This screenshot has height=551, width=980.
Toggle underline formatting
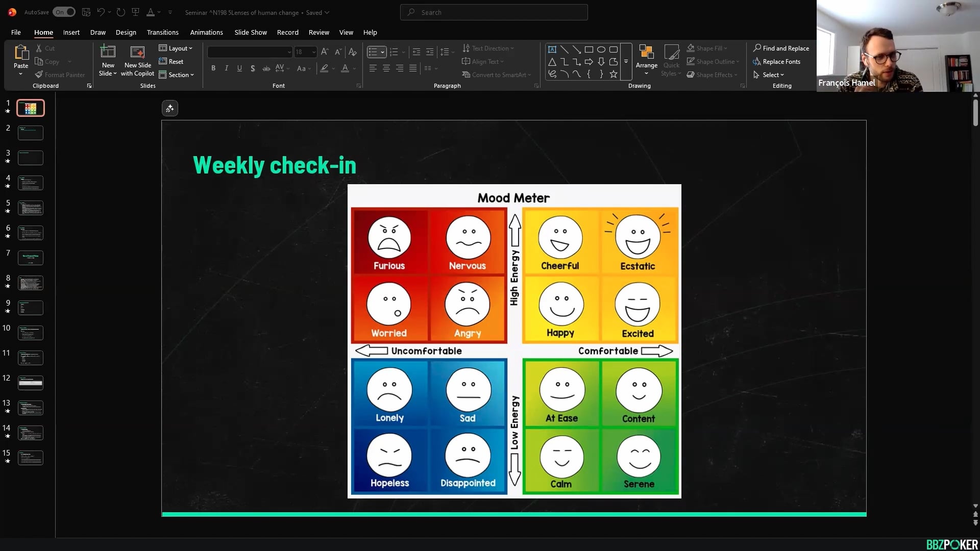point(239,68)
